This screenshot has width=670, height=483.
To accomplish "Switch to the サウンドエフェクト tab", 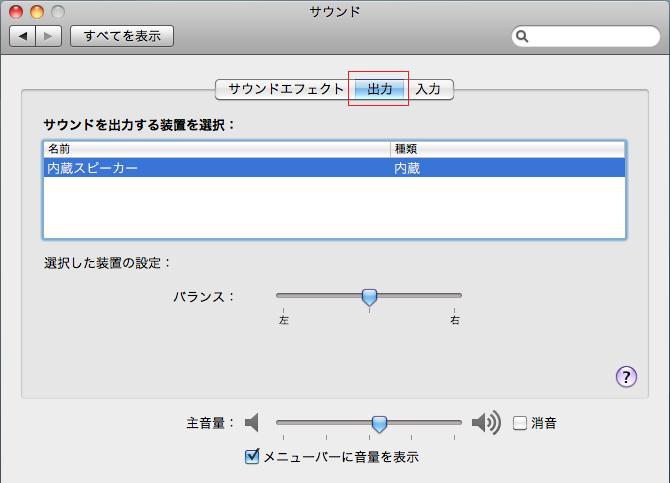I will point(286,89).
